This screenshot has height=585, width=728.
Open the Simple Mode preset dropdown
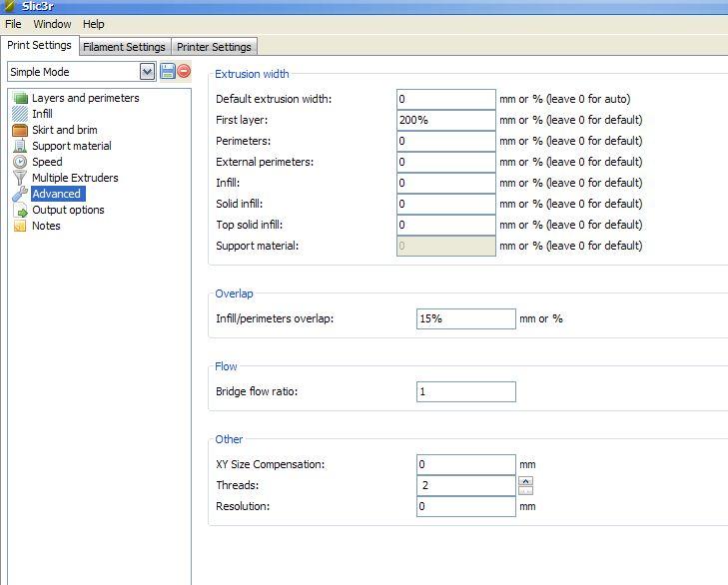[147, 72]
